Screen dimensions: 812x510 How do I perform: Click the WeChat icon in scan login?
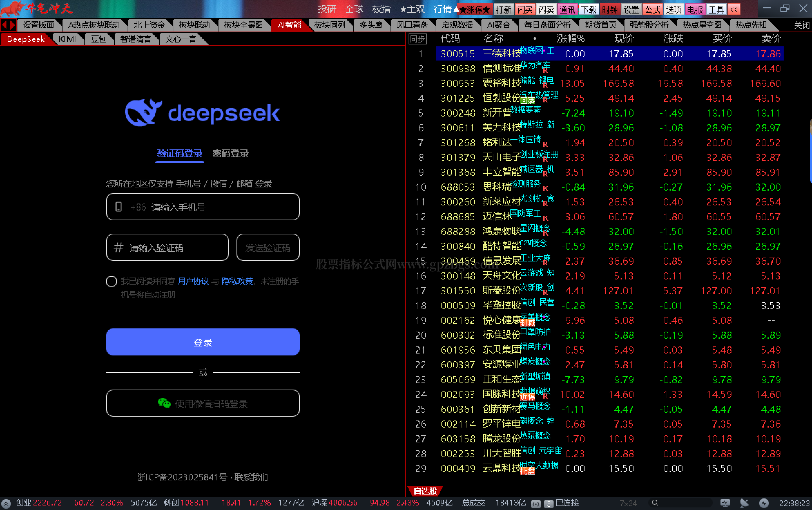164,402
